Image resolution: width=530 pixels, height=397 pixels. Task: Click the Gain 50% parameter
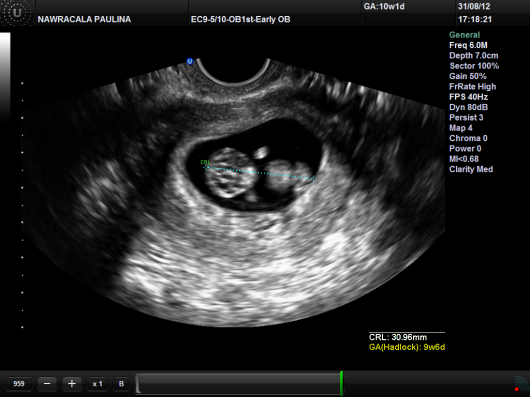[468, 76]
